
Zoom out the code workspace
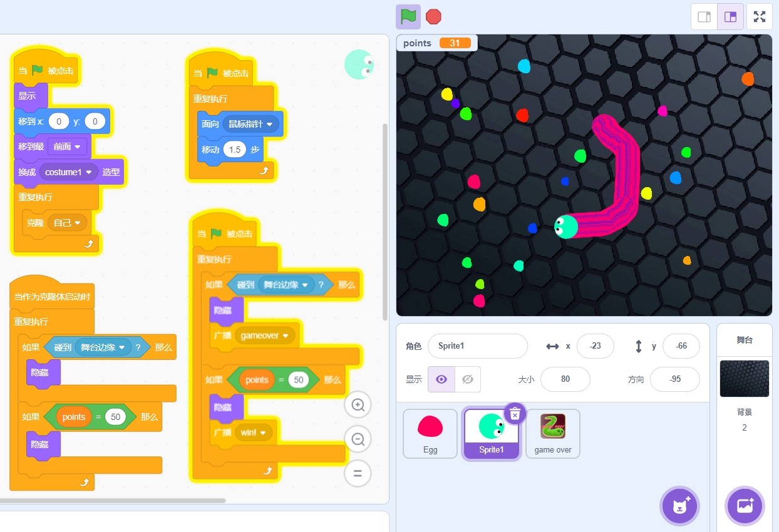click(x=358, y=439)
